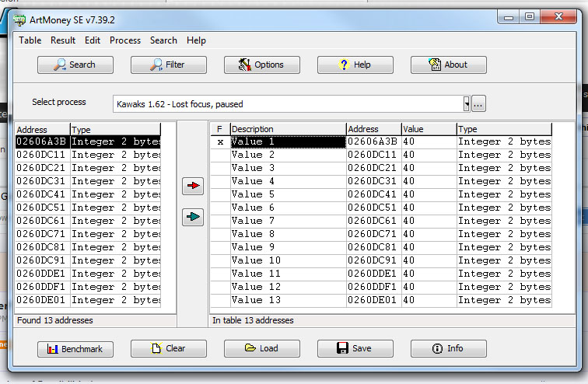Screen dimensions: 588x384
Task: Click the left list Address column header
Action: pos(43,130)
